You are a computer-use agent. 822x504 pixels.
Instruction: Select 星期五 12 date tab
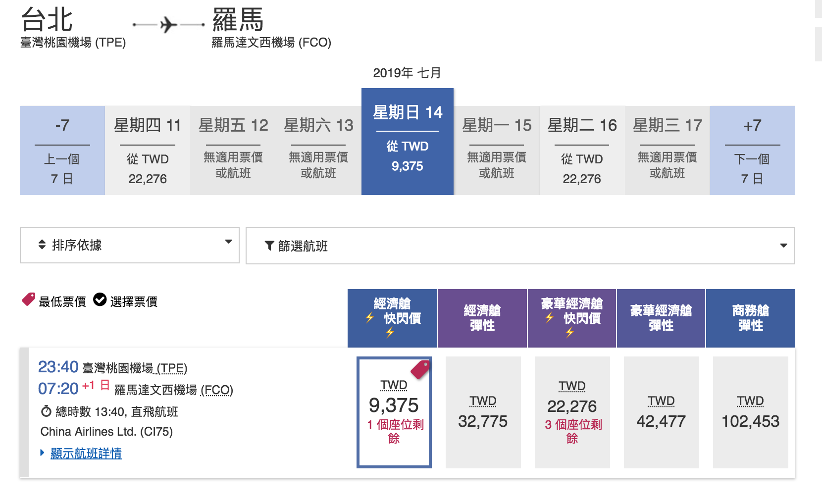click(233, 151)
